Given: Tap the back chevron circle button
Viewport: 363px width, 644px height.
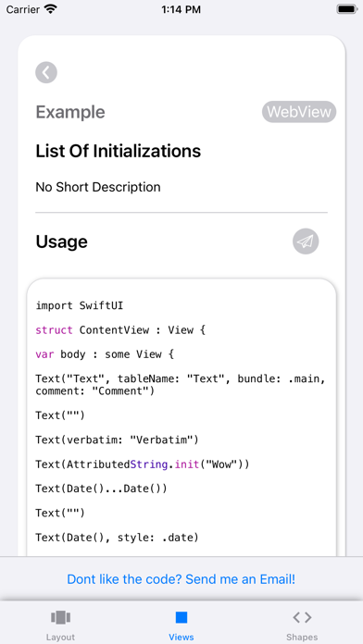Looking at the screenshot, I should 46,73.
